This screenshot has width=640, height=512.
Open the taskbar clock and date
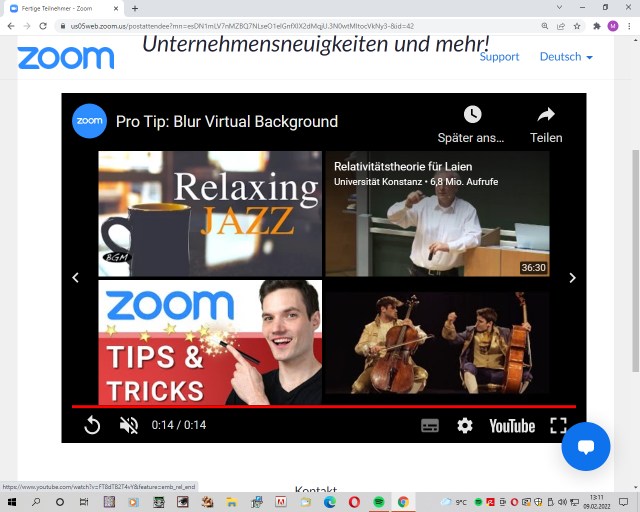[x=596, y=502]
